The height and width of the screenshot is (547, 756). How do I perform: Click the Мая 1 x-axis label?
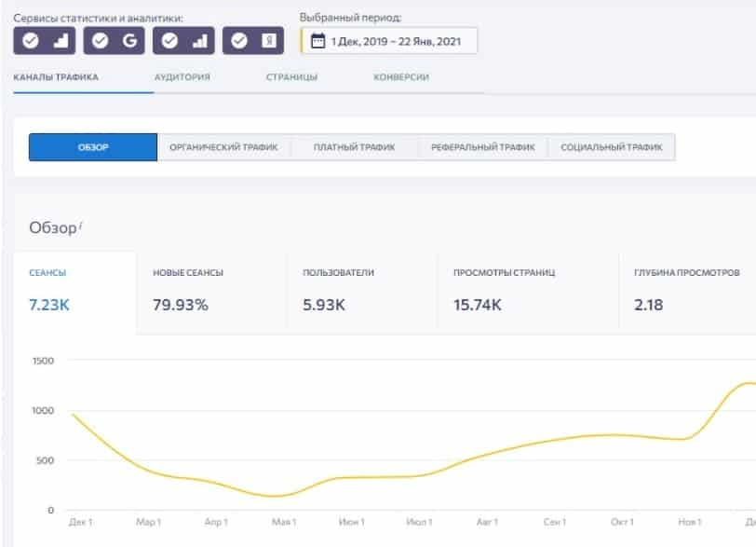coord(284,522)
